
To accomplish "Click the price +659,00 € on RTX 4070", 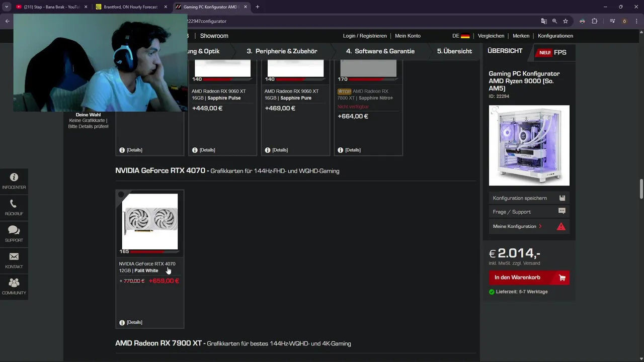I will (164, 281).
